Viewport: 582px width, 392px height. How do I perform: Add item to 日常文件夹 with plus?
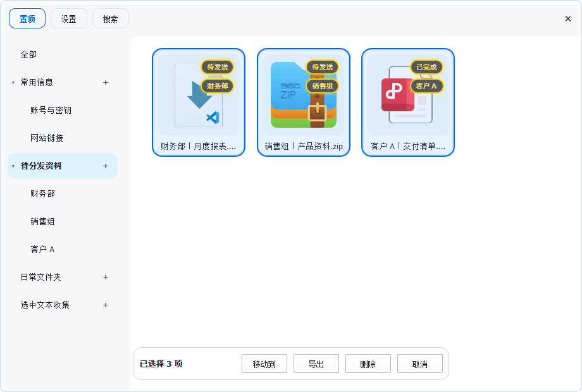(106, 277)
